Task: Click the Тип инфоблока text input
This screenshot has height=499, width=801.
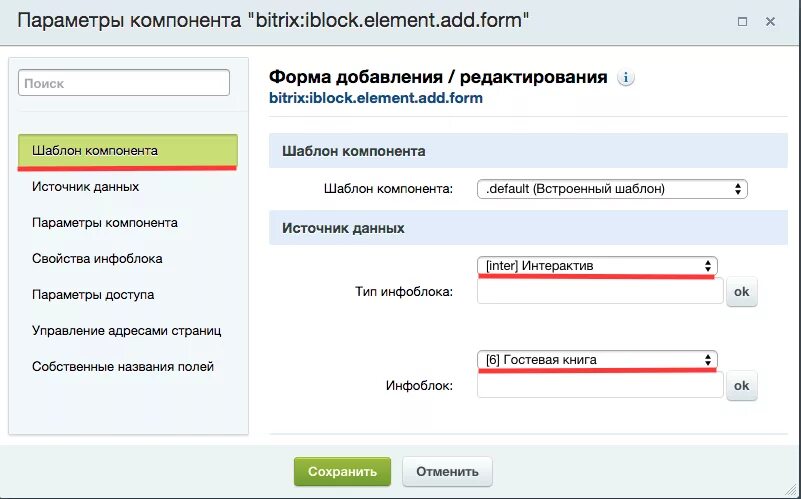Action: click(600, 291)
